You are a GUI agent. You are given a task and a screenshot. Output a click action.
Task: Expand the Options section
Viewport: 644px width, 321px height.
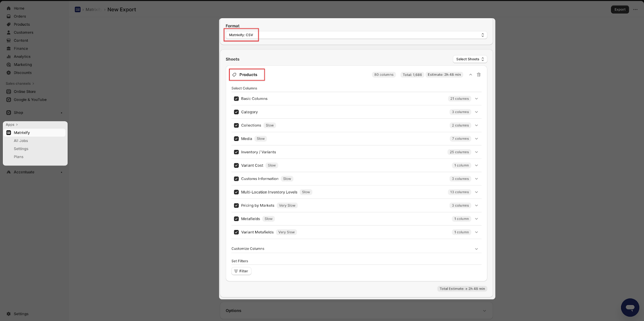coord(484,311)
